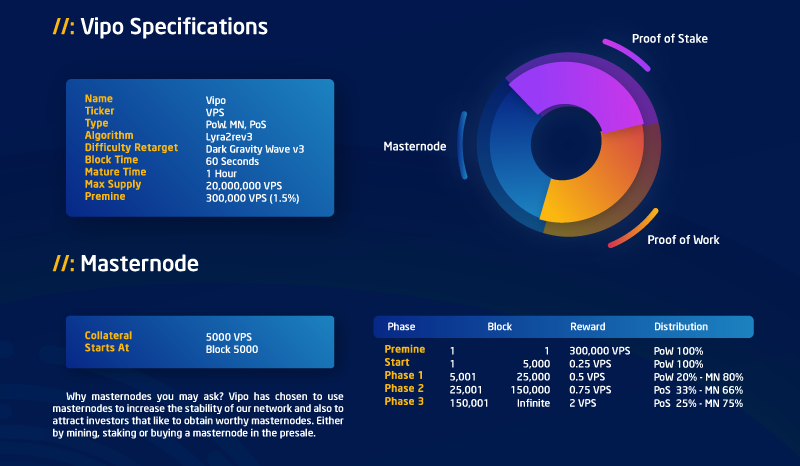The image size is (800, 466).
Task: Click the "Block Time" label
Action: (x=111, y=160)
